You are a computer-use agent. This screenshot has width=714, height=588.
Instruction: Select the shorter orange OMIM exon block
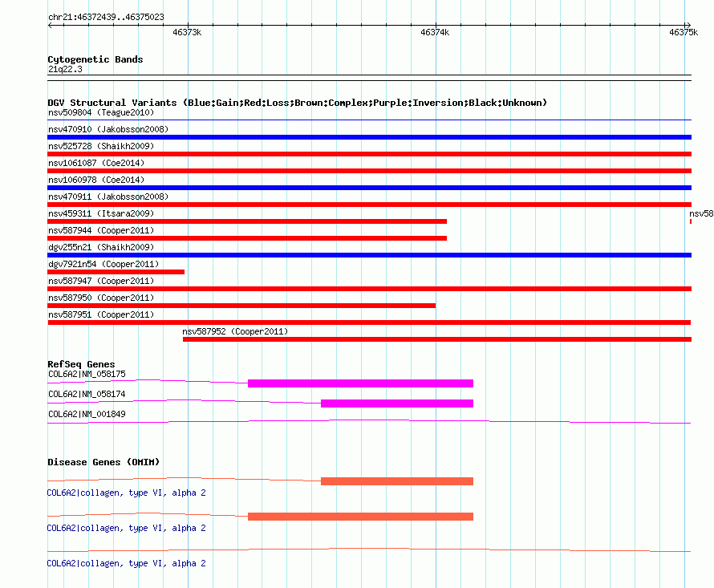[397, 481]
